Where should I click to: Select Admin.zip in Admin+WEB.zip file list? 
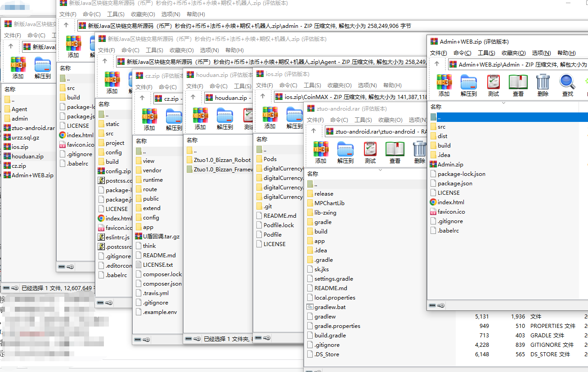click(x=450, y=164)
